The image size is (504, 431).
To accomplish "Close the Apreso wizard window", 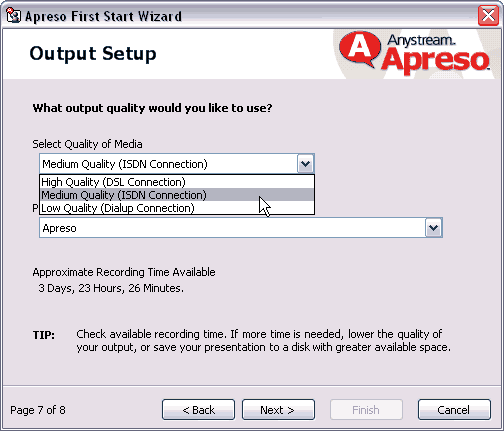I will click(488, 15).
